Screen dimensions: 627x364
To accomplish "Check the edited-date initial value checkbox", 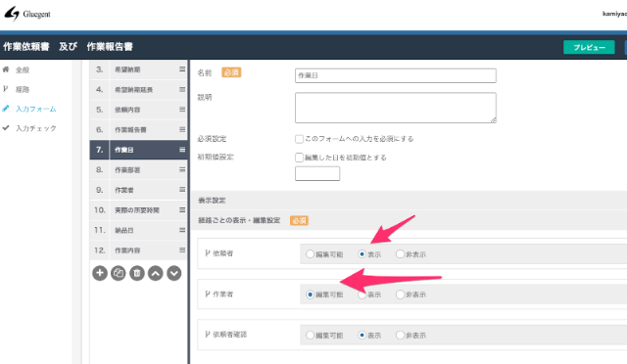I will (x=299, y=158).
